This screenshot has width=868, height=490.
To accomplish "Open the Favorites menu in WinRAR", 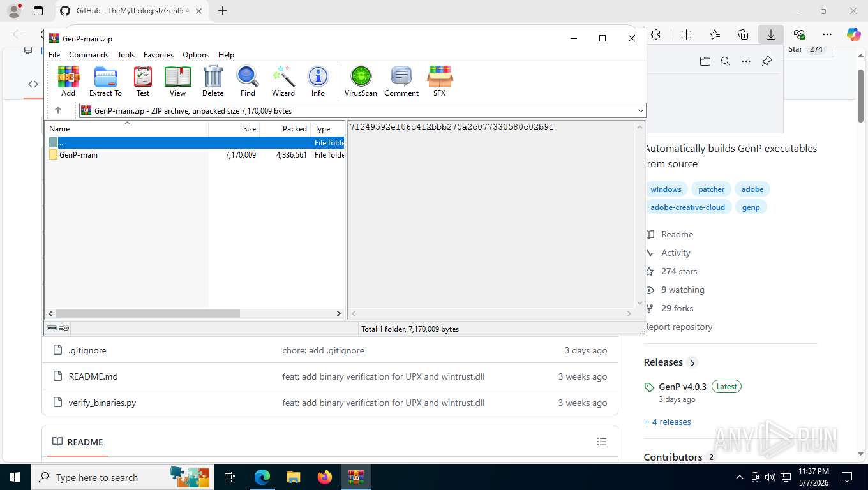I will [158, 55].
